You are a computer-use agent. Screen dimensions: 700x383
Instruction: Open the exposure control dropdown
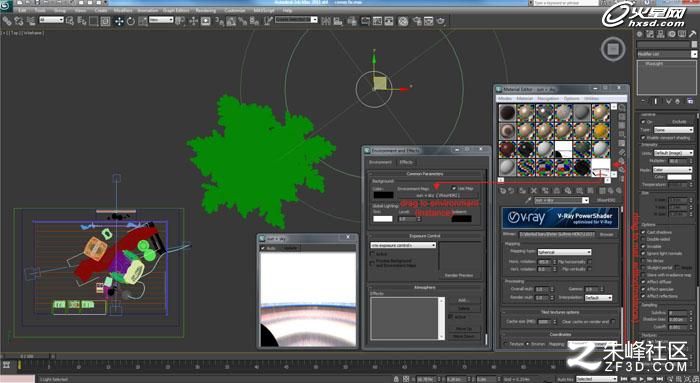point(403,245)
